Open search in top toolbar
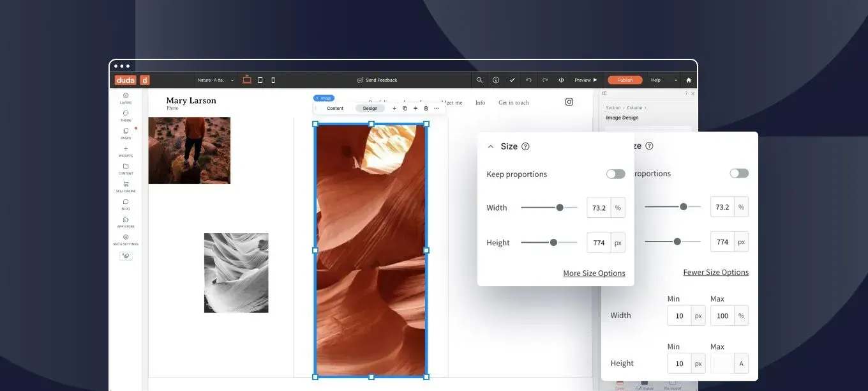This screenshot has width=868, height=391. 479,80
